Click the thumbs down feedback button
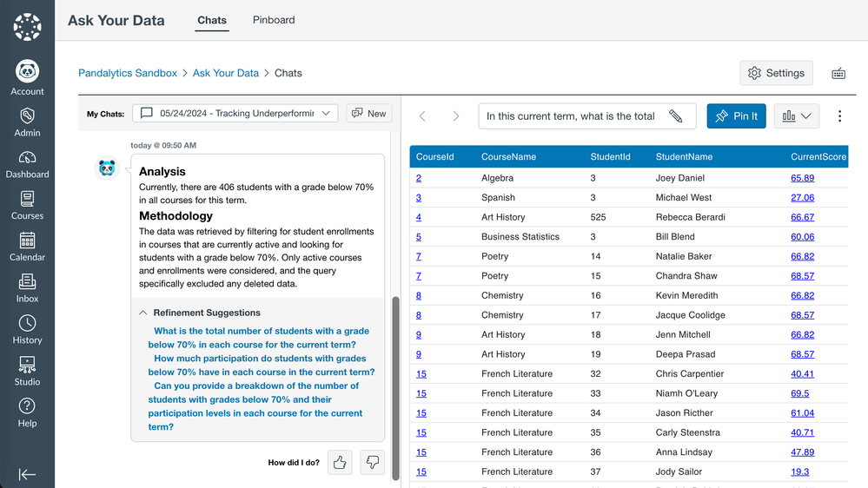Image resolution: width=868 pixels, height=488 pixels. (372, 463)
